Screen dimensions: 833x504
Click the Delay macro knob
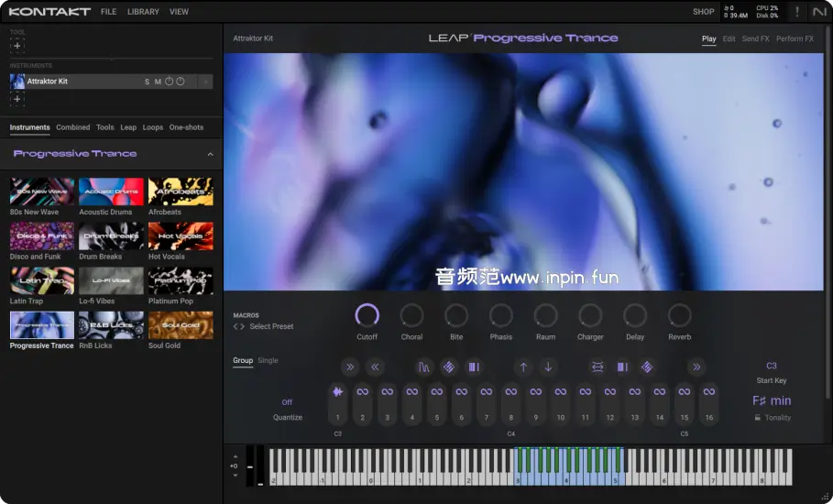(x=635, y=315)
